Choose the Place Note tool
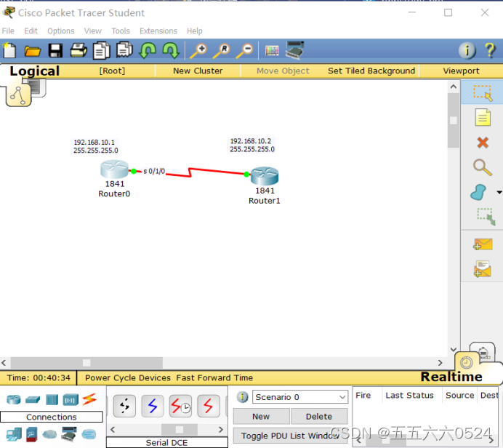The width and height of the screenshot is (503, 448). tap(483, 117)
